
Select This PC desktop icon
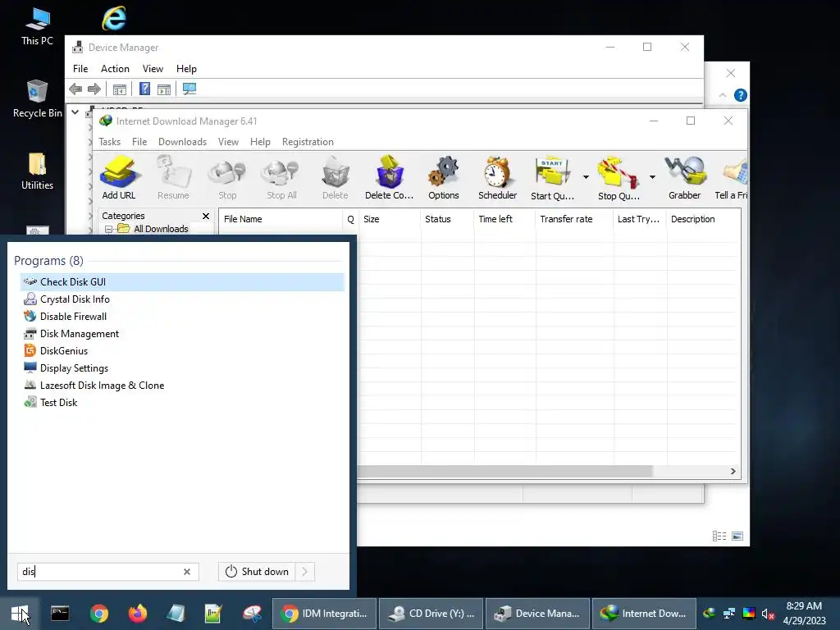37,26
